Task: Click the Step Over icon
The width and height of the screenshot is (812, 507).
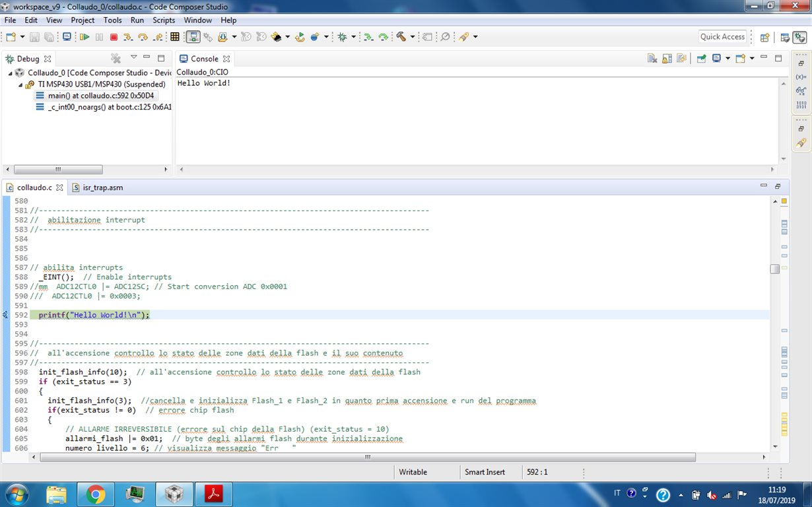Action: (x=143, y=37)
